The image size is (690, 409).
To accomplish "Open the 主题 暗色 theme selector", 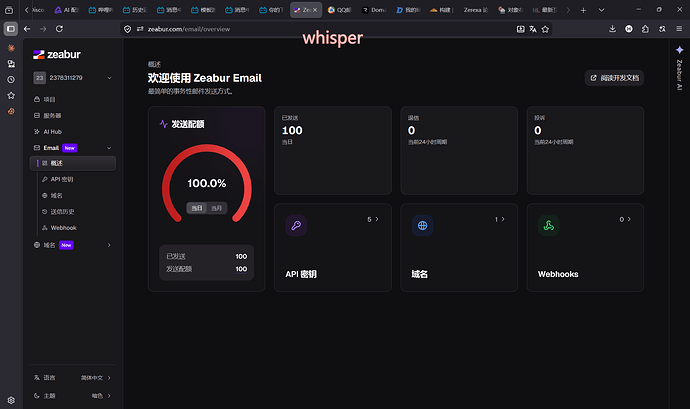I will click(x=73, y=396).
